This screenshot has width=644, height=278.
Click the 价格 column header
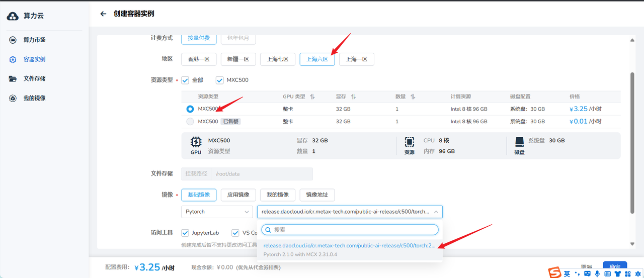click(x=575, y=97)
